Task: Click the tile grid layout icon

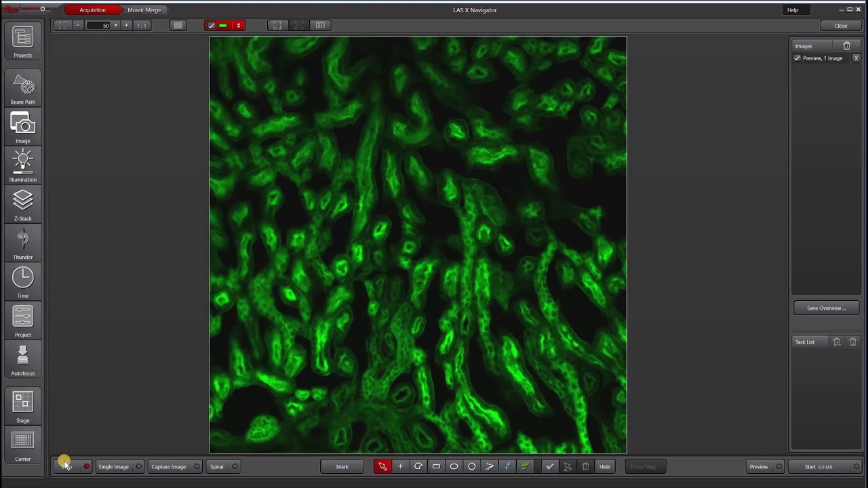Action: [320, 26]
